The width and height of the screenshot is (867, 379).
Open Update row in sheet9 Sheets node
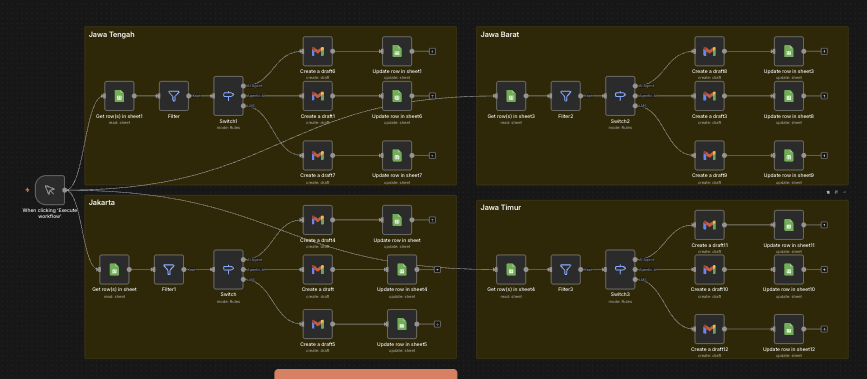pos(789,155)
